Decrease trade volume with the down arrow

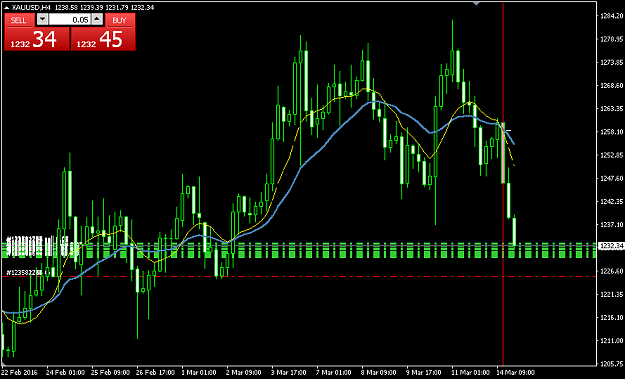(x=42, y=20)
